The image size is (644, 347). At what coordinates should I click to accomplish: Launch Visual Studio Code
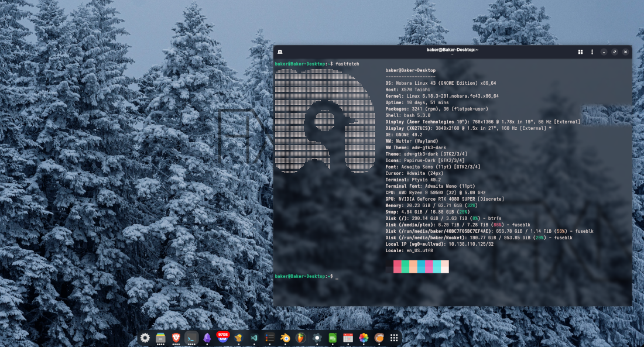(254, 338)
